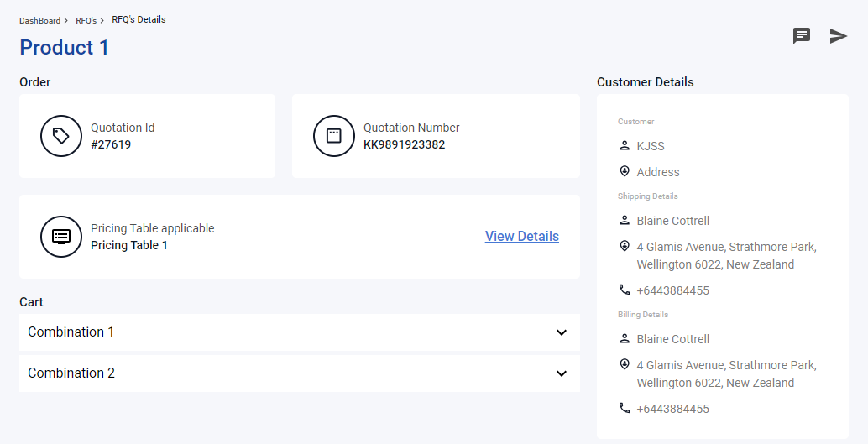868x444 pixels.
Task: Click the Quotation Number window icon
Action: [334, 136]
